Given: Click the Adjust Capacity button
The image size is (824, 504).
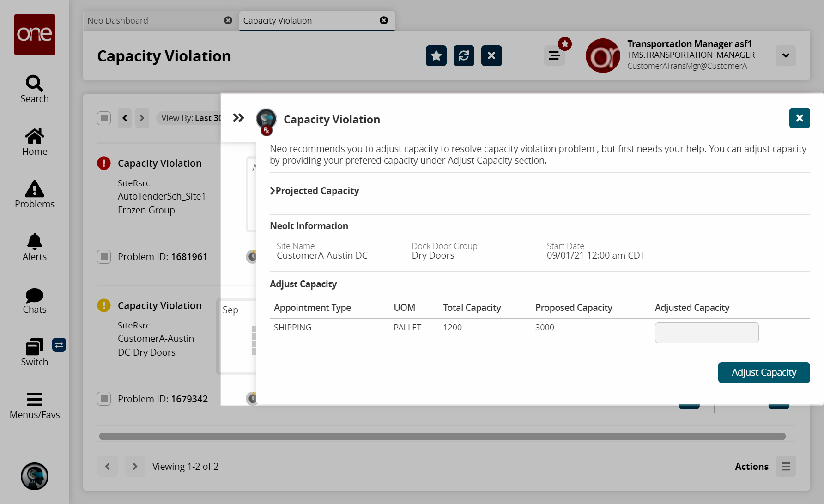Looking at the screenshot, I should pyautogui.click(x=763, y=372).
